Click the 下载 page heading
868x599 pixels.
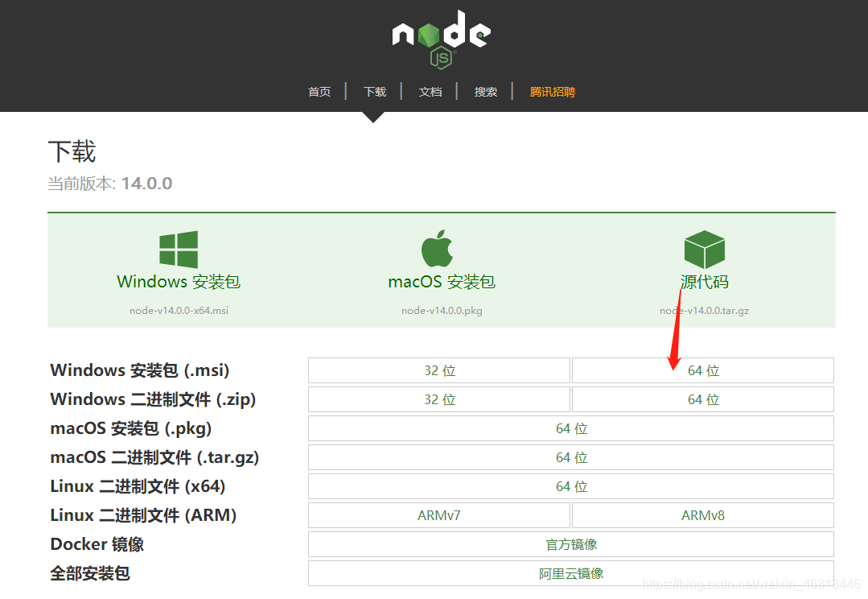[72, 151]
